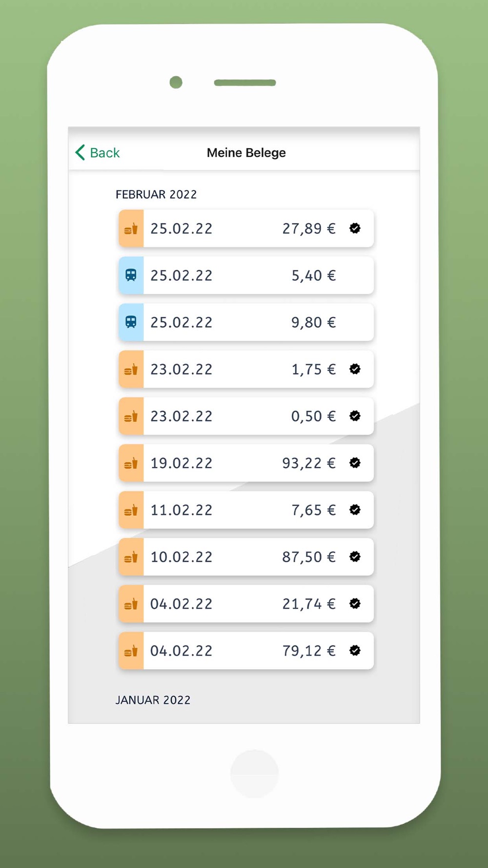Viewport: 488px width, 868px height.
Task: Click verified badge on 27,89 € receipt
Action: click(355, 228)
